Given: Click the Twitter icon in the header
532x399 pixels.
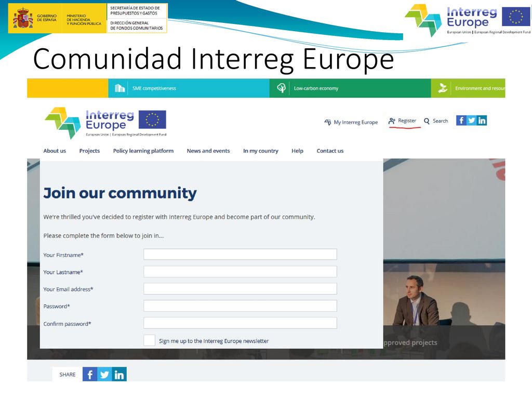Looking at the screenshot, I should pyautogui.click(x=472, y=121).
